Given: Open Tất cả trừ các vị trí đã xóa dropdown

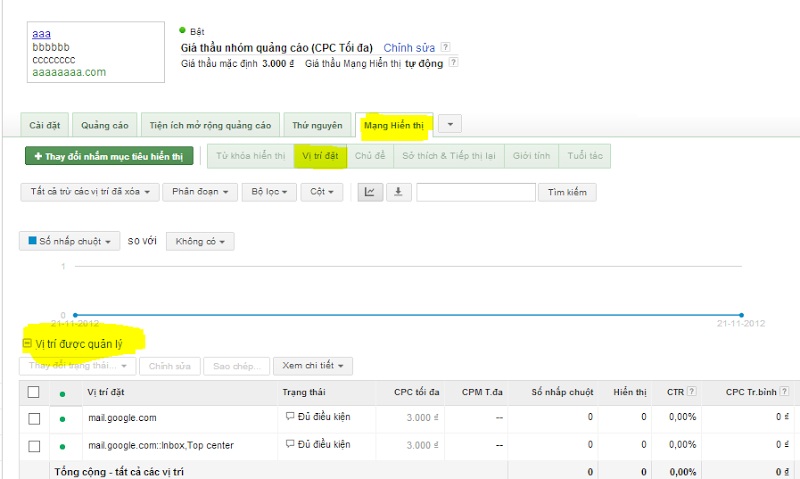Looking at the screenshot, I should point(90,192).
